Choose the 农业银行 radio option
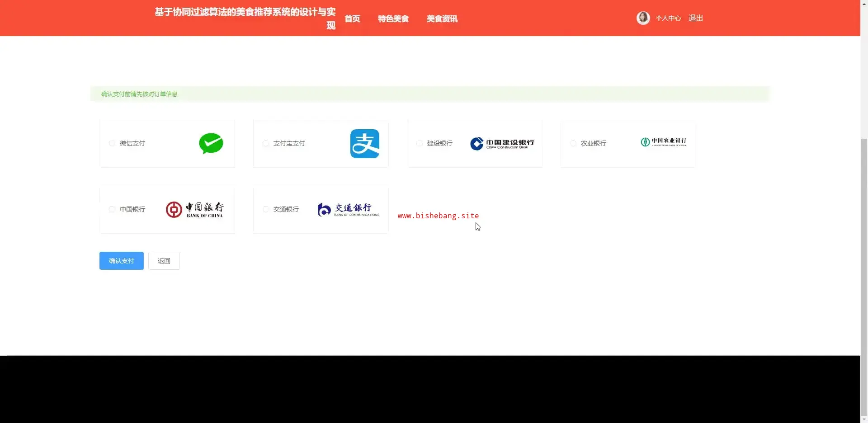 [573, 143]
